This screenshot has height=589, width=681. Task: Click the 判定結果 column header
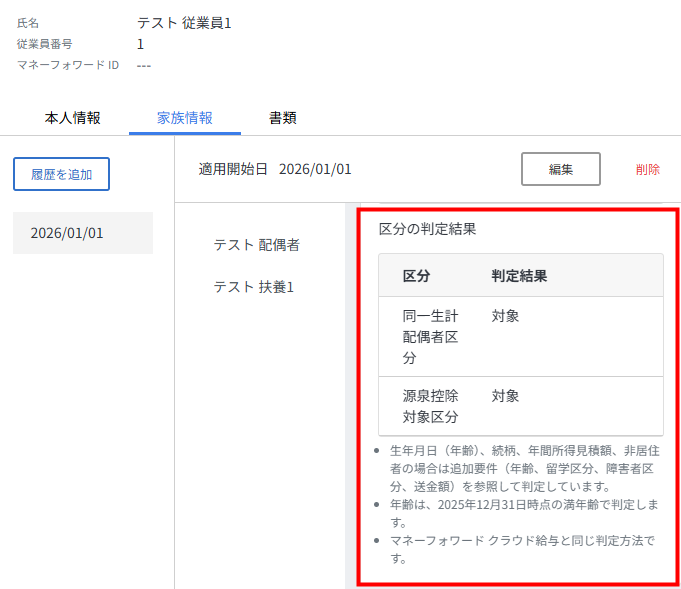tap(519, 275)
